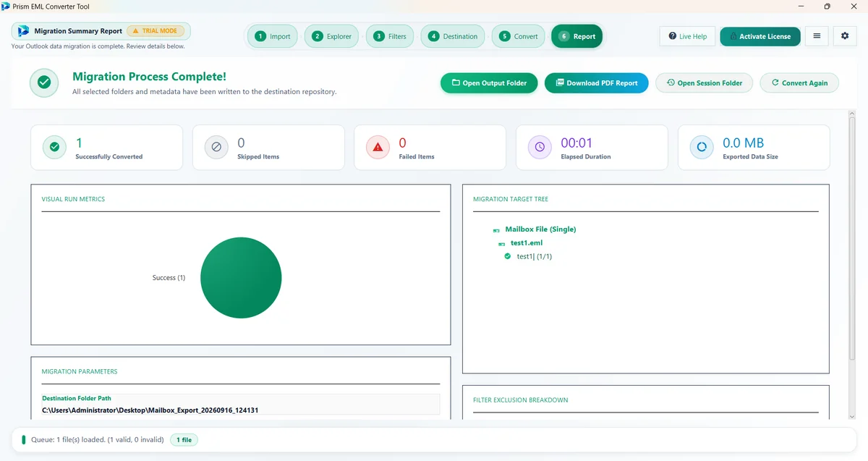Go to step 5 Convert

[518, 36]
